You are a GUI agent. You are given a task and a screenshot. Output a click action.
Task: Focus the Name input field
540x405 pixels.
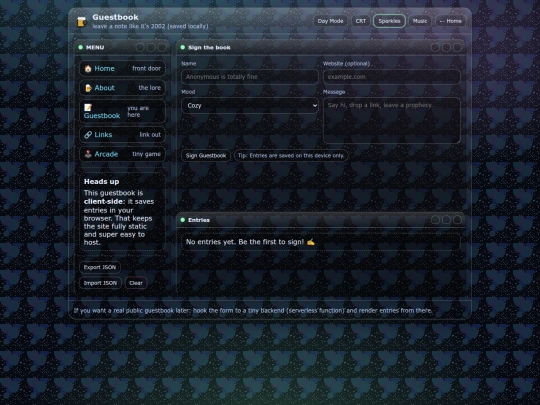(250, 77)
